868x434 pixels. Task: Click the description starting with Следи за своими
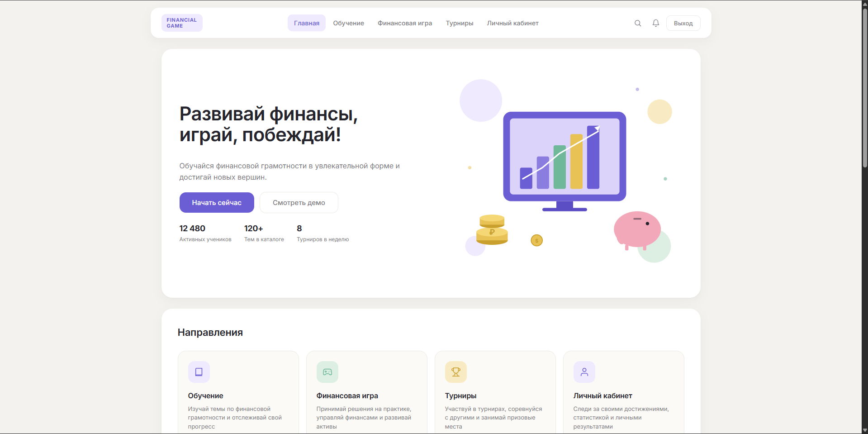pyautogui.click(x=621, y=418)
